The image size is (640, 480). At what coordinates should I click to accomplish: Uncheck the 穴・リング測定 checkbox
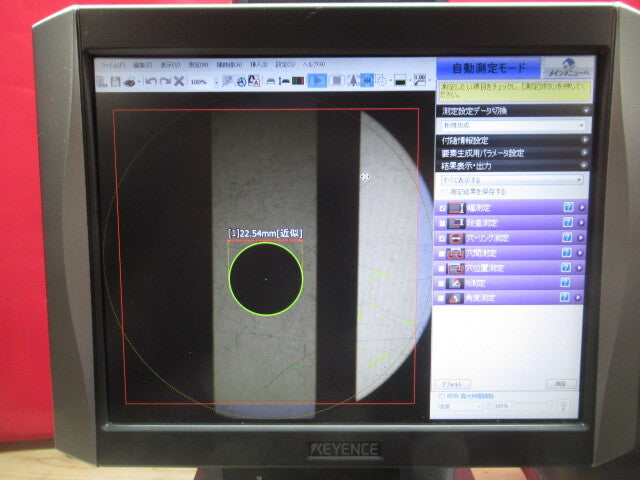tap(442, 238)
